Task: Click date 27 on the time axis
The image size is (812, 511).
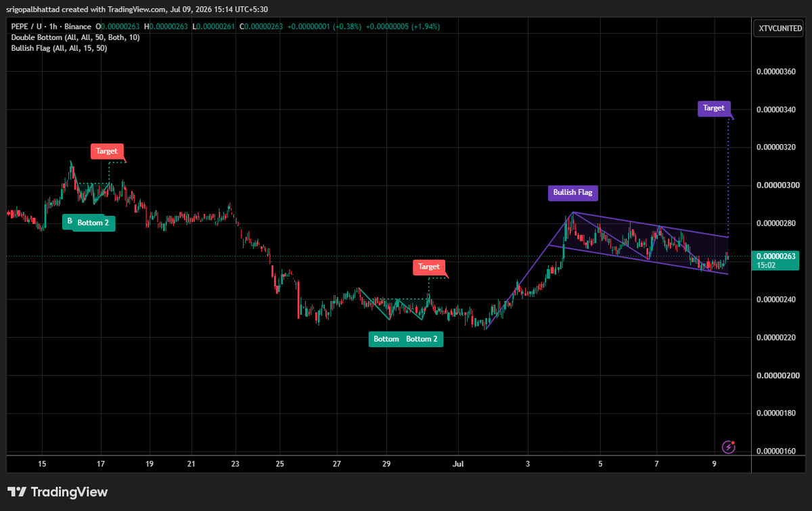Action: tap(337, 464)
